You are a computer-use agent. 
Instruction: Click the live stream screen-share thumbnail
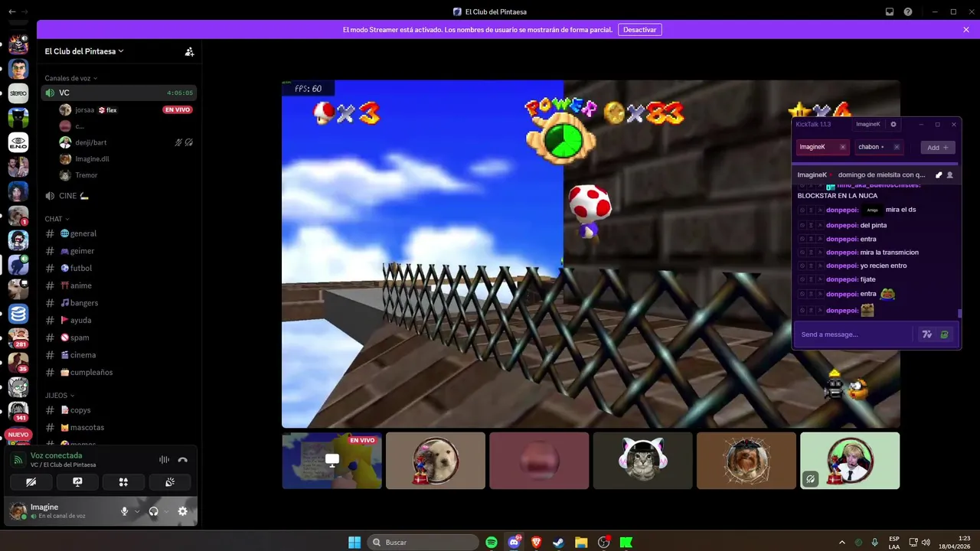pyautogui.click(x=332, y=461)
